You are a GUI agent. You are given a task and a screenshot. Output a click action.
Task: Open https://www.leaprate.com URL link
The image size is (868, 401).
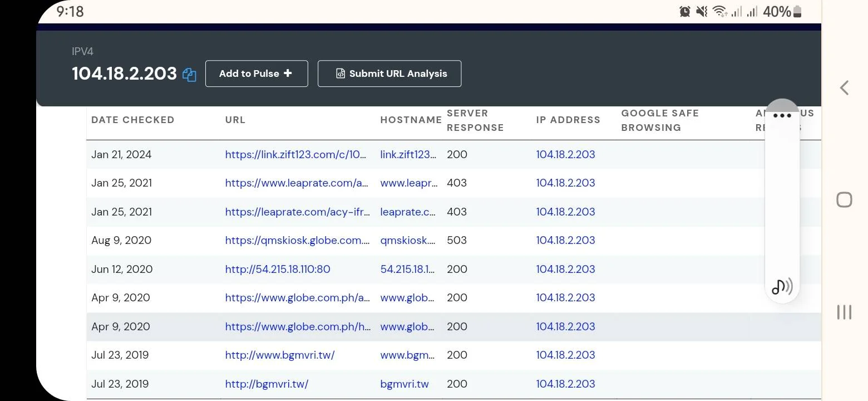click(x=297, y=183)
